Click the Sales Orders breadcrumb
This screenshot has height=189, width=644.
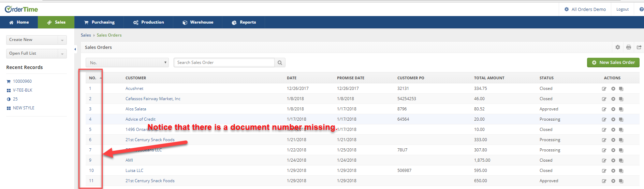click(x=109, y=35)
